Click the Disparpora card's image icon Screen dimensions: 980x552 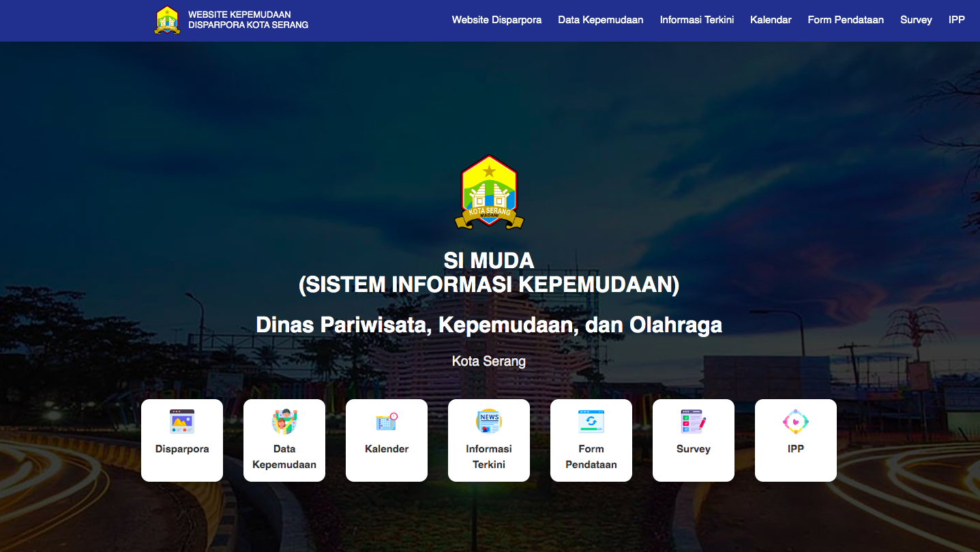pos(182,422)
